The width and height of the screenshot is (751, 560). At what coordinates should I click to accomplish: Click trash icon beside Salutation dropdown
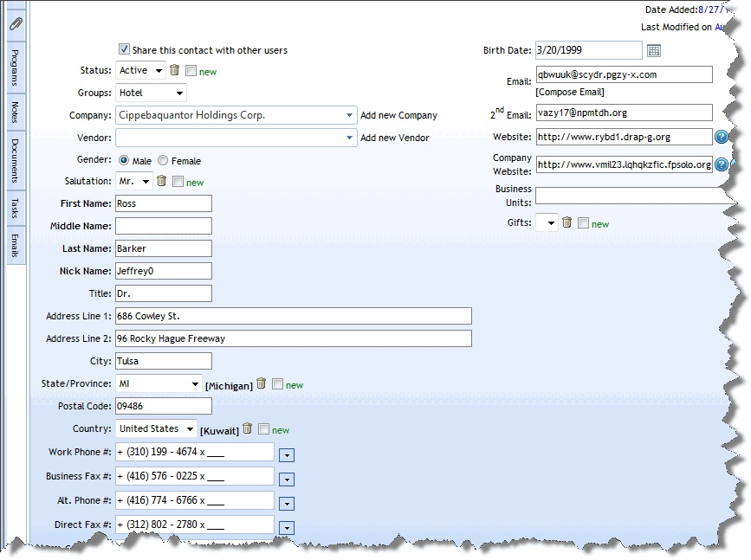[x=162, y=181]
